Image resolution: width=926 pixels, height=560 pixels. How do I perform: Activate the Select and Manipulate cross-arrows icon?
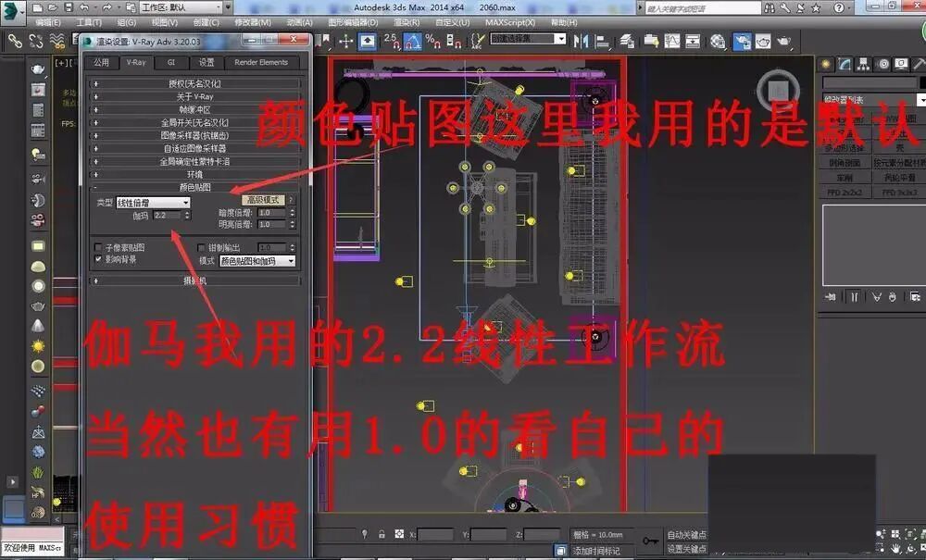click(345, 41)
